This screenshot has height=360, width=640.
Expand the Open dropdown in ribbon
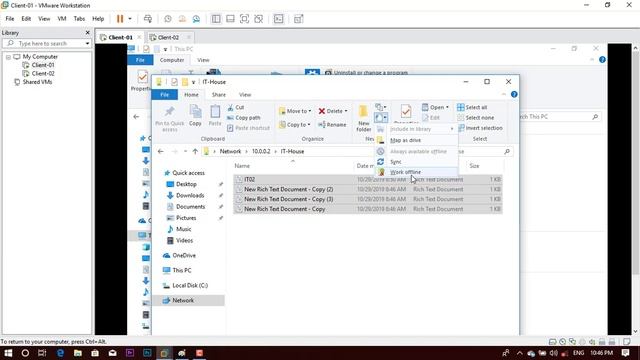pyautogui.click(x=435, y=107)
